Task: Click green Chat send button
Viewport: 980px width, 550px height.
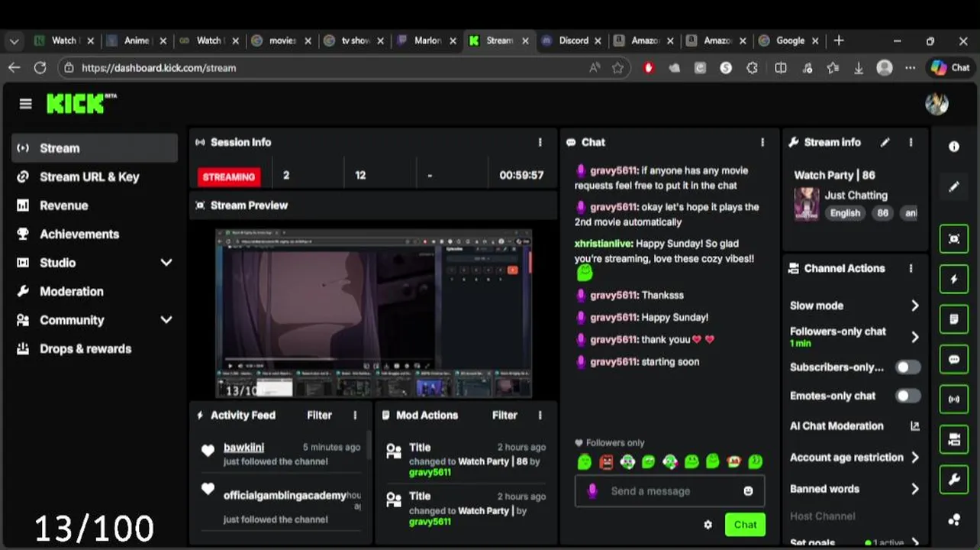Action: (x=745, y=524)
